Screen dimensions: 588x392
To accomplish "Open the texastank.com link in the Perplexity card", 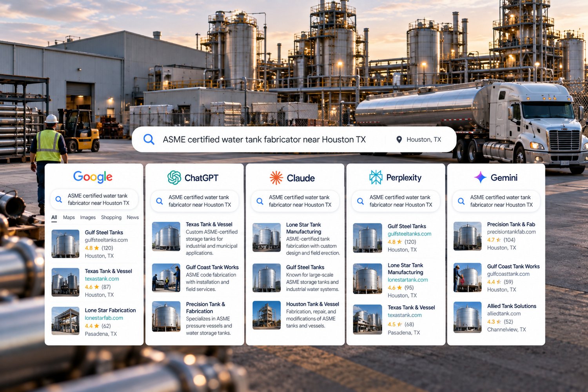I will [x=405, y=315].
